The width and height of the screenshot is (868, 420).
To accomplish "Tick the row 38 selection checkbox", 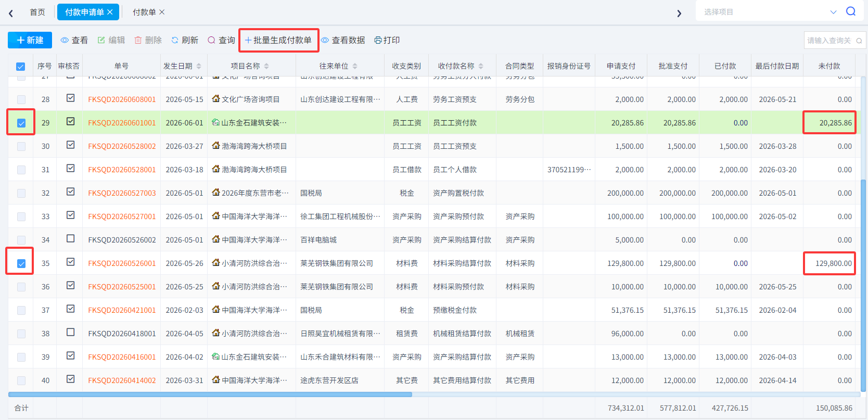I will tap(21, 334).
